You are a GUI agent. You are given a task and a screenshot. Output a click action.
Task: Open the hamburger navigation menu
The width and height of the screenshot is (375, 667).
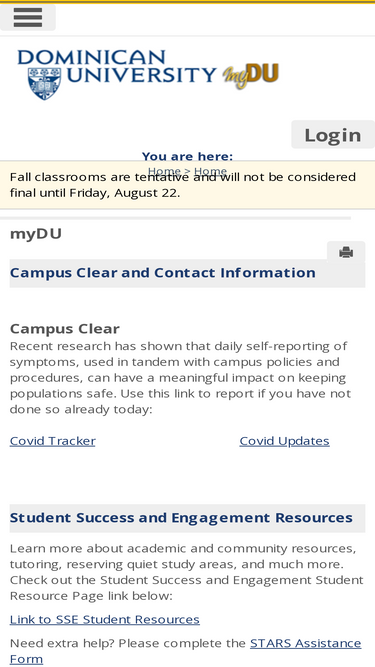28,17
